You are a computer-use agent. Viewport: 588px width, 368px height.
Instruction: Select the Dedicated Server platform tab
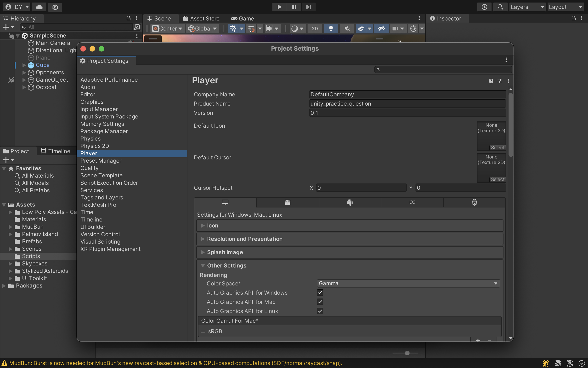[x=287, y=202]
